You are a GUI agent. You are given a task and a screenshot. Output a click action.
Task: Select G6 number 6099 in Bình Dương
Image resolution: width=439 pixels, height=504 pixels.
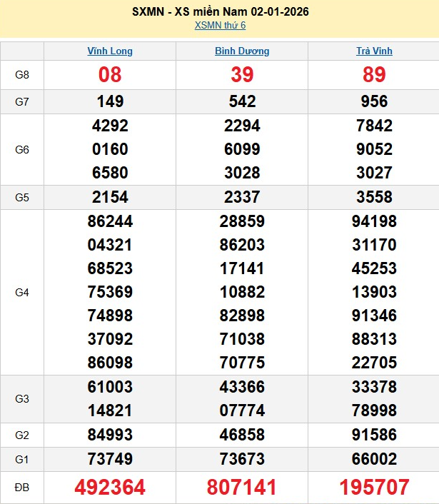pos(242,149)
